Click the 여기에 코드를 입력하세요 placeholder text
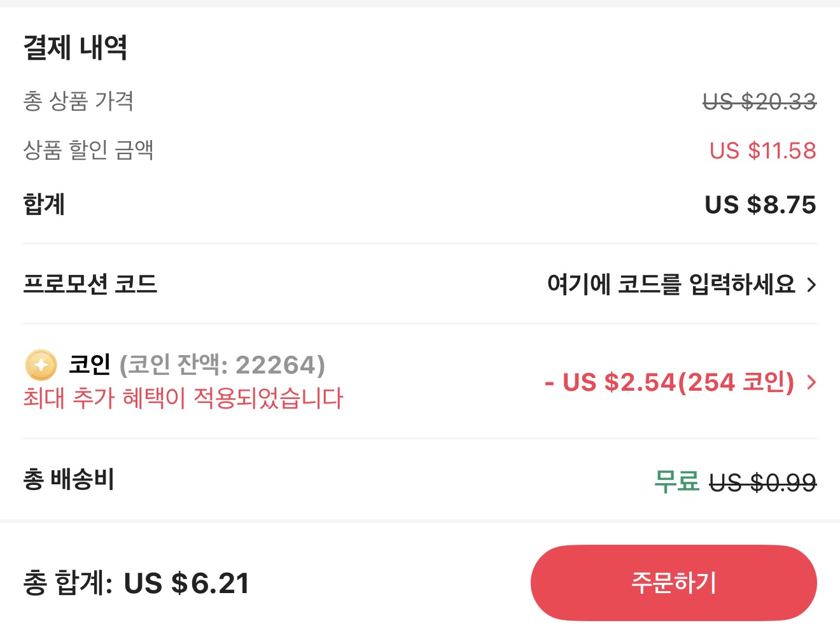The image size is (840, 644). pos(672,285)
